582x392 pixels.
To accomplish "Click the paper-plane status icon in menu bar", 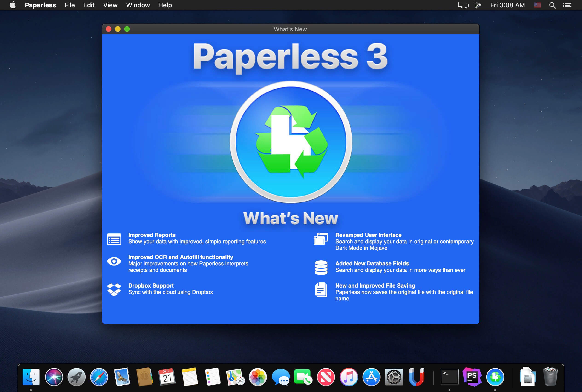I will [x=478, y=5].
